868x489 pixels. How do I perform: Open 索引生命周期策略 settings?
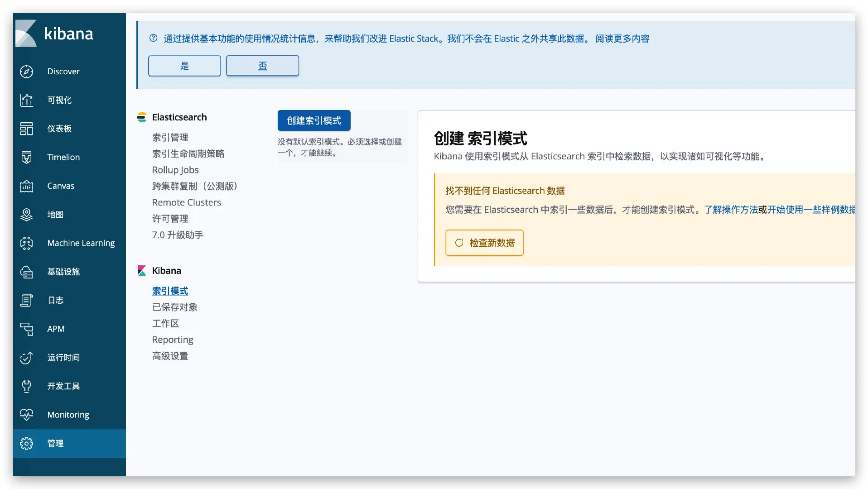[188, 153]
